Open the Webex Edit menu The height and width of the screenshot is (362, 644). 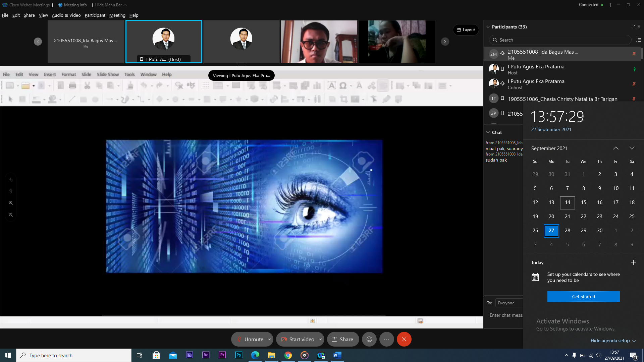[16, 15]
